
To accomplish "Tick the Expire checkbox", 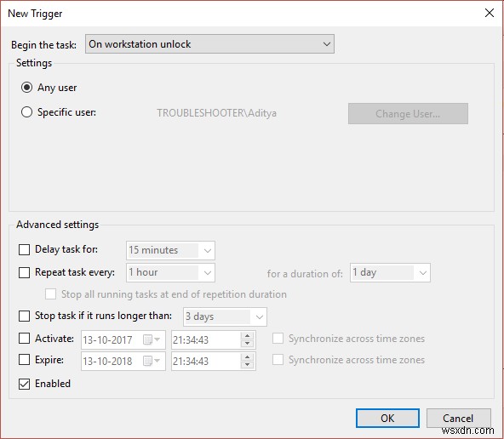I will click(24, 360).
